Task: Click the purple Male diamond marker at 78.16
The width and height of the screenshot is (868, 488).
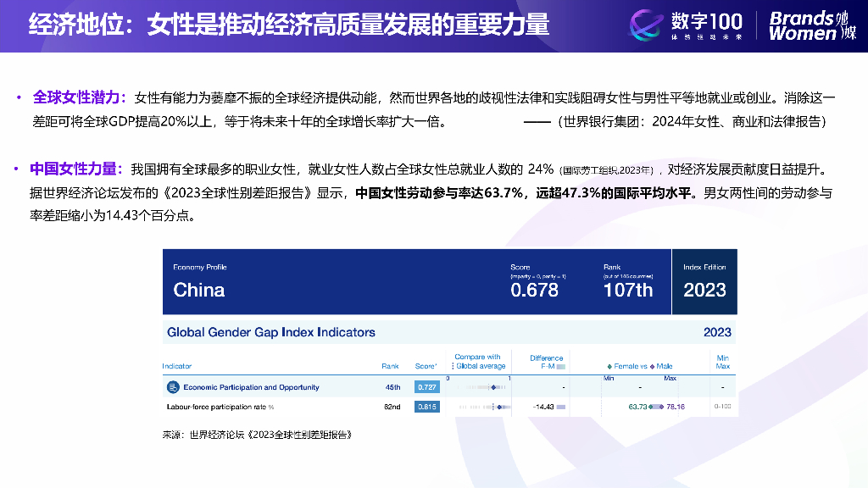Action: 663,407
